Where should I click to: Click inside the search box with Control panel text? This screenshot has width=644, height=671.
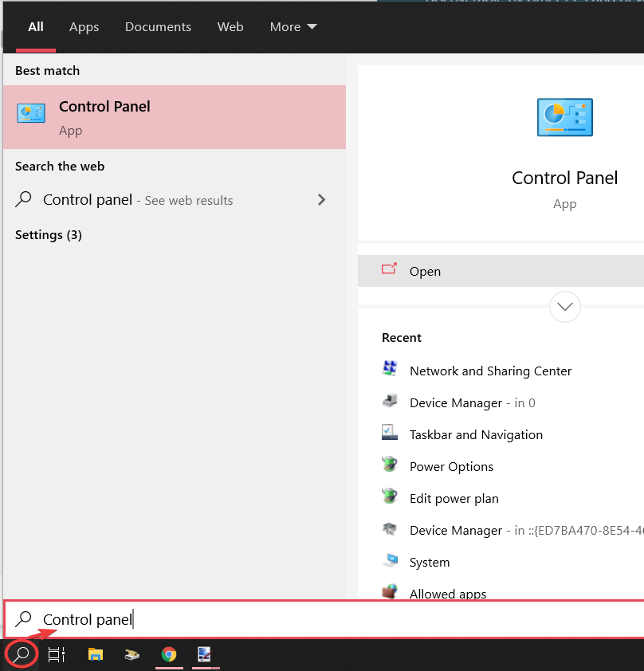(x=324, y=619)
